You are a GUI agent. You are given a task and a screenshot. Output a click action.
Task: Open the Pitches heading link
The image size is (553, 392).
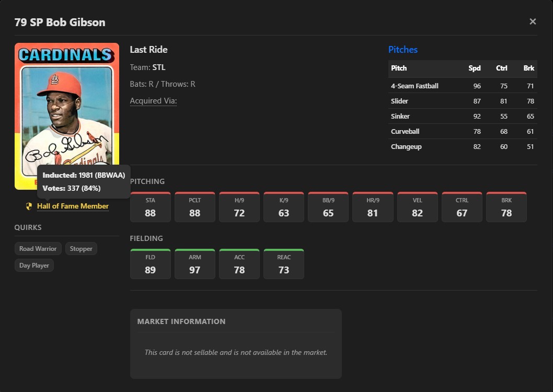(x=403, y=50)
